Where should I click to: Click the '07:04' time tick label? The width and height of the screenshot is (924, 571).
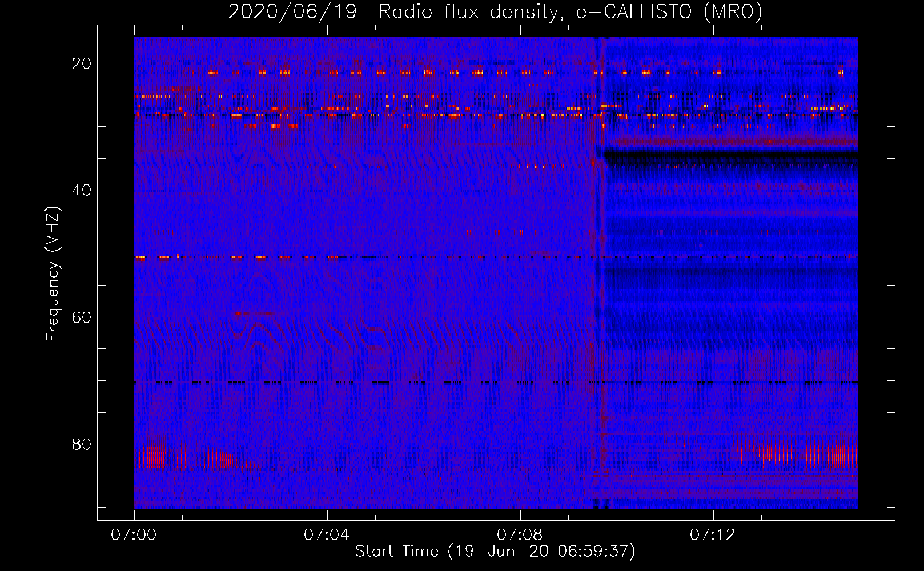pyautogui.click(x=327, y=535)
